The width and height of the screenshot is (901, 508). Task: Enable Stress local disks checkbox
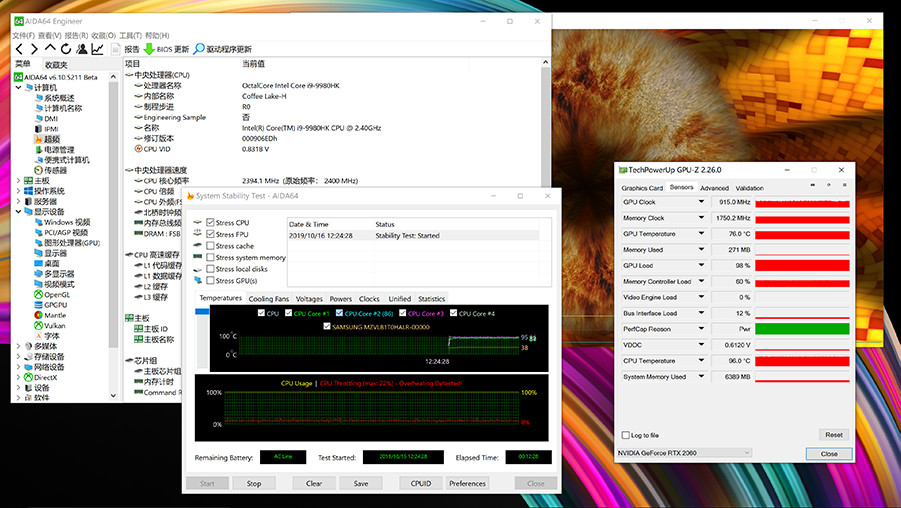(210, 269)
